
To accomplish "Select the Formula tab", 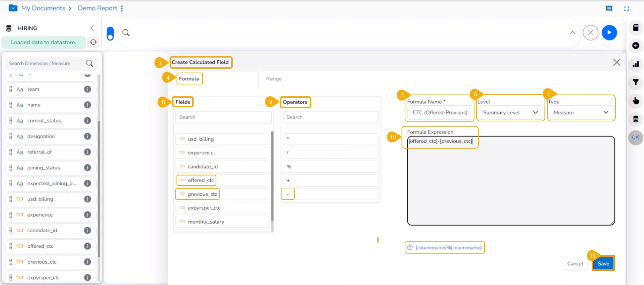I will (x=189, y=79).
